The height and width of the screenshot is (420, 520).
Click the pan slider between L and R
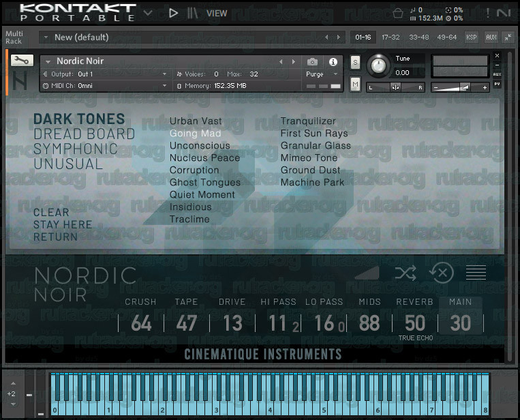[395, 87]
